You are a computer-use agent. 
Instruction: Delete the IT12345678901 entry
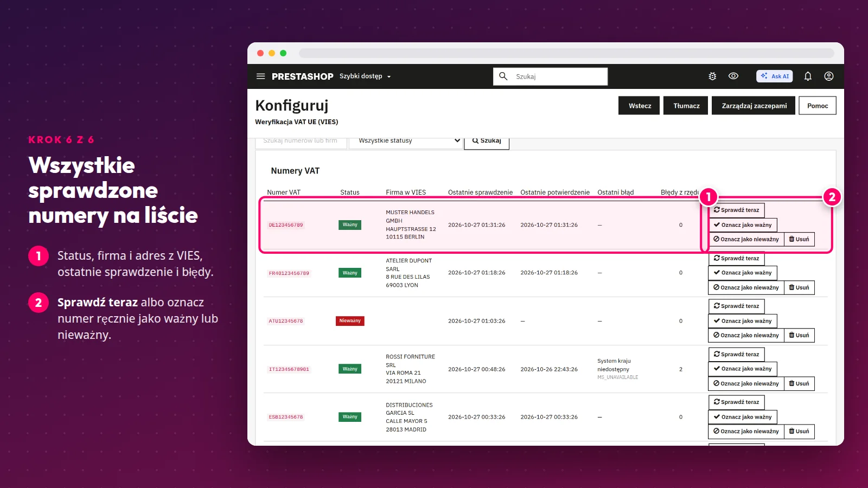799,383
